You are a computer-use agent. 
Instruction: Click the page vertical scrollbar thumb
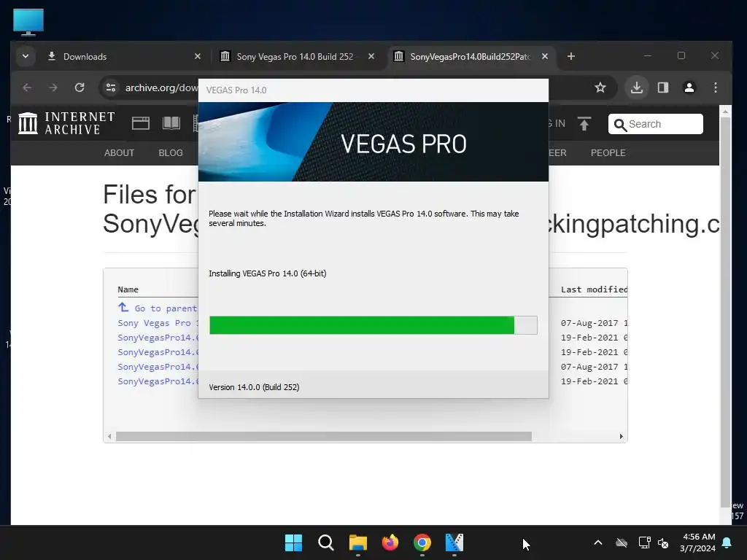coord(725,312)
